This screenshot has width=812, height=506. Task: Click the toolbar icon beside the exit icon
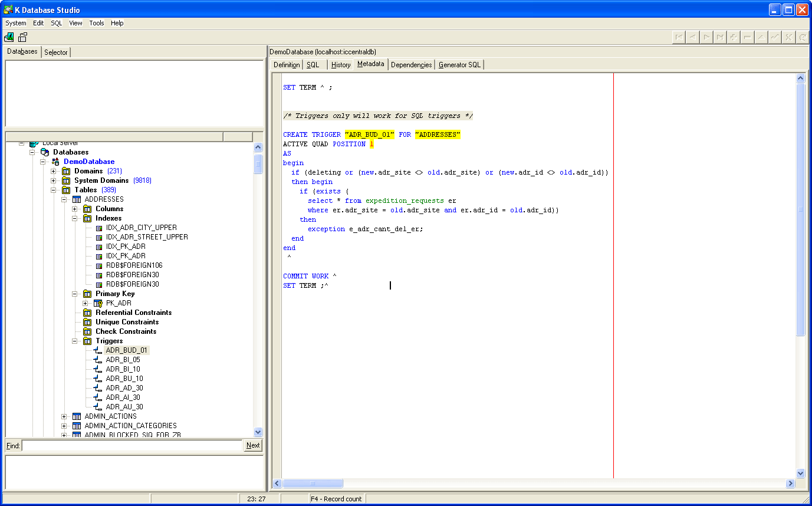(23, 37)
